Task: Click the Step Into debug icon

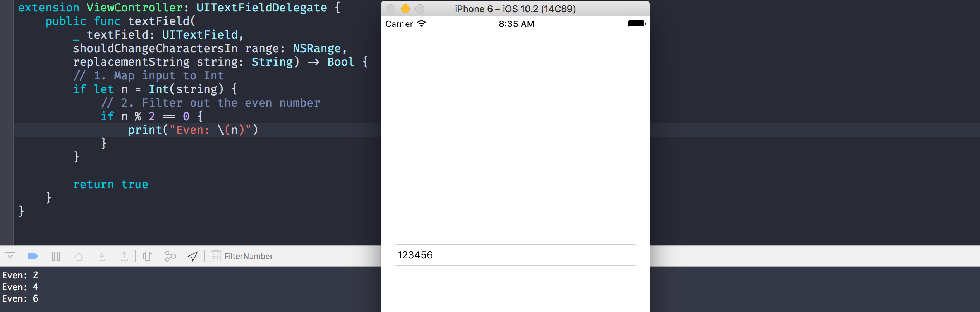Action: 102,257
